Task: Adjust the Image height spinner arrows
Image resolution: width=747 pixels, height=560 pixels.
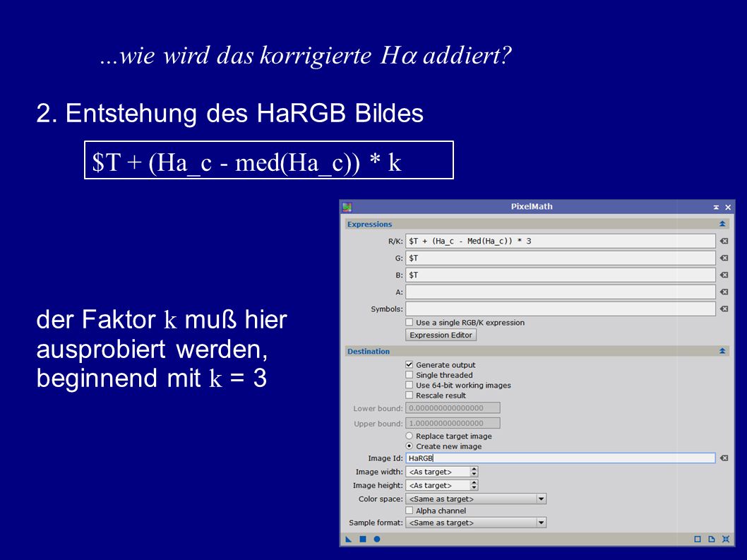Action: click(474, 485)
